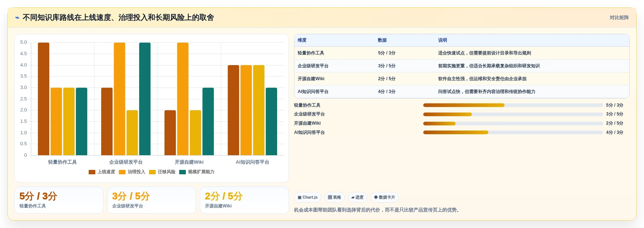Click the 企业级研发平台 x-axis label in chart

126,162
